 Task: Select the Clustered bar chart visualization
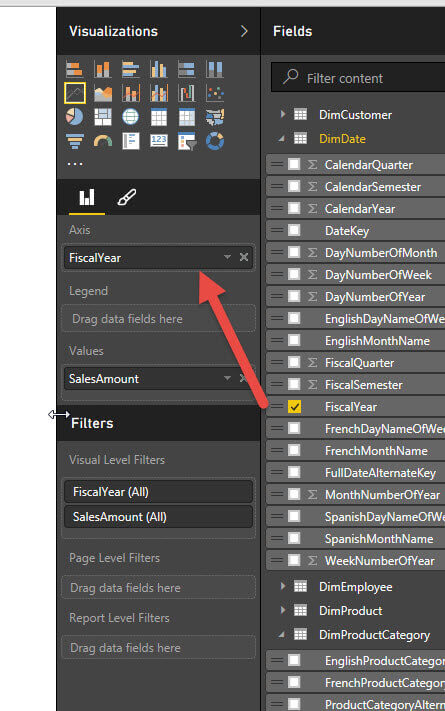pos(131,69)
